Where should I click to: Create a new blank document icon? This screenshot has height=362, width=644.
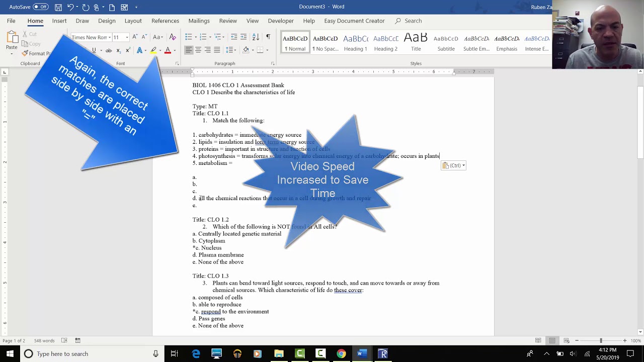pyautogui.click(x=112, y=7)
